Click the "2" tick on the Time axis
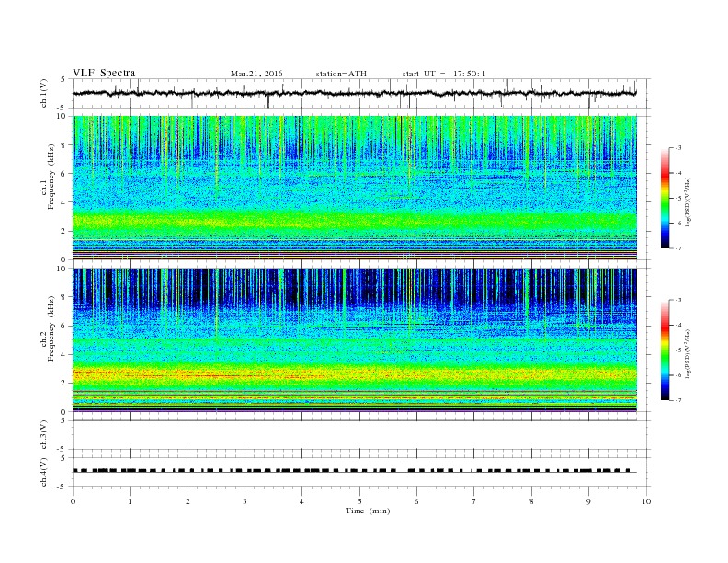The width and height of the screenshot is (728, 563). (x=188, y=501)
